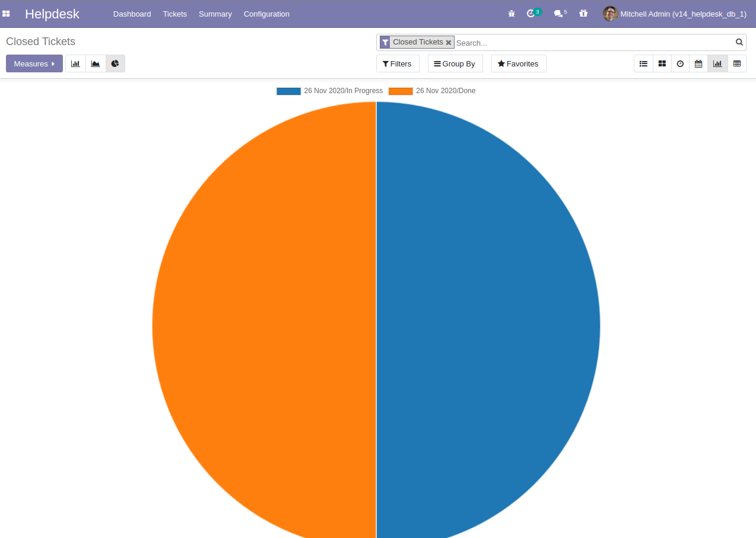Remove the Closed Tickets filter facet
The image size is (756, 538).
point(449,43)
